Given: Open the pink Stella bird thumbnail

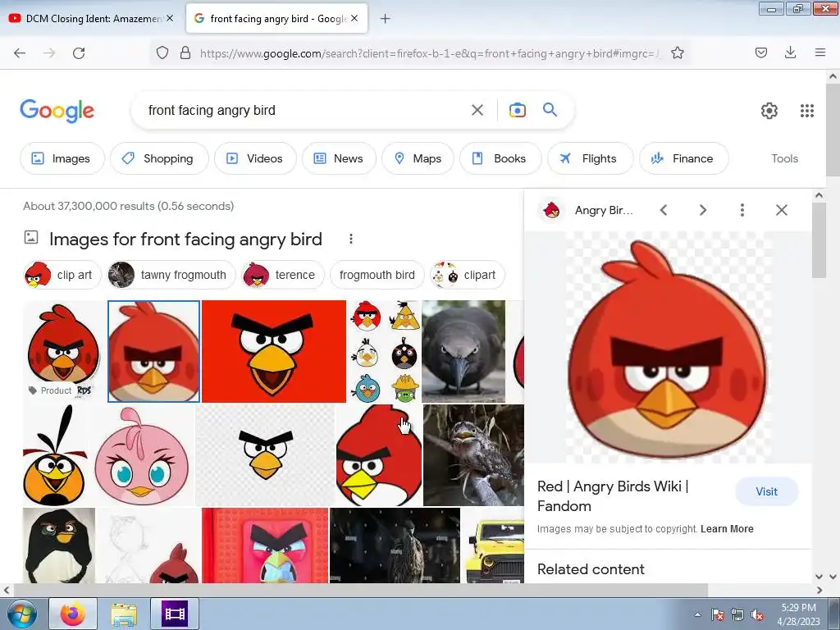Looking at the screenshot, I should coord(141,455).
